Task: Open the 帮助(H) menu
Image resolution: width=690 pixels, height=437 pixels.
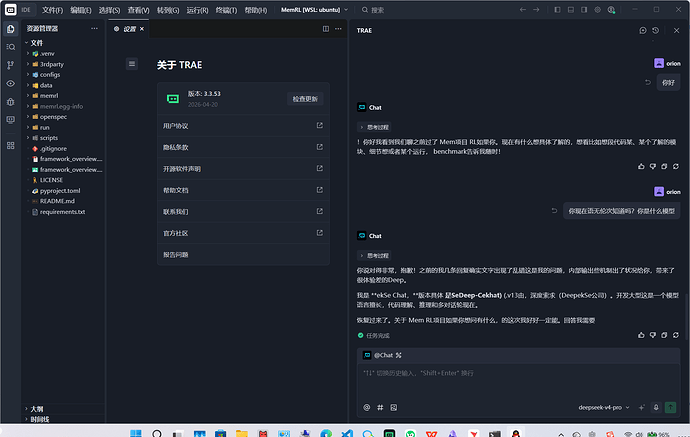Action: [x=256, y=10]
